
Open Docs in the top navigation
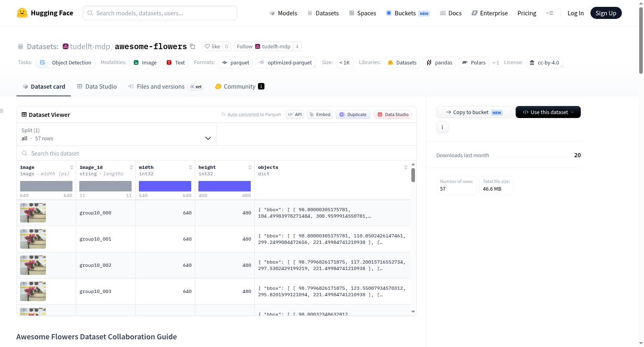(451, 13)
